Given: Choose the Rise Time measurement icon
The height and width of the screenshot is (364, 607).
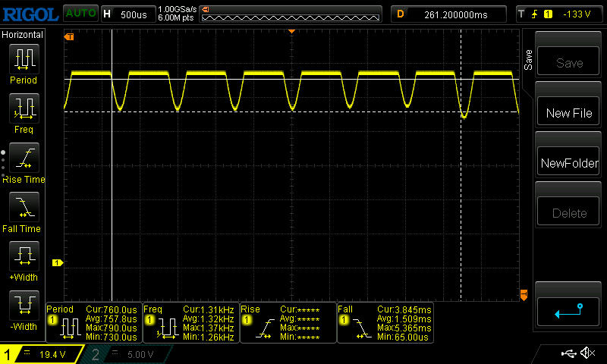Looking at the screenshot, I should coord(23,158).
